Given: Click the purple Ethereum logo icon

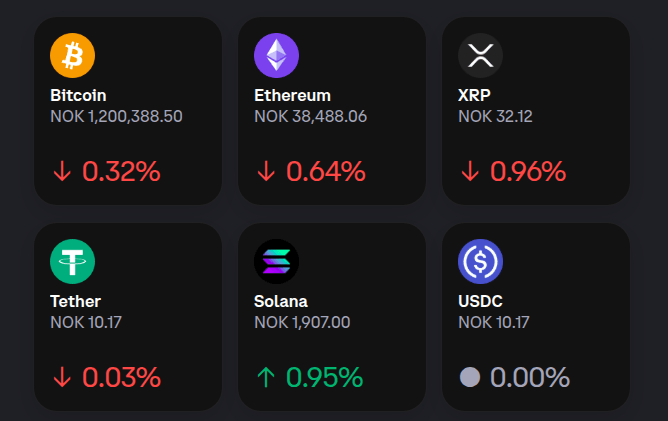Looking at the screenshot, I should point(276,55).
